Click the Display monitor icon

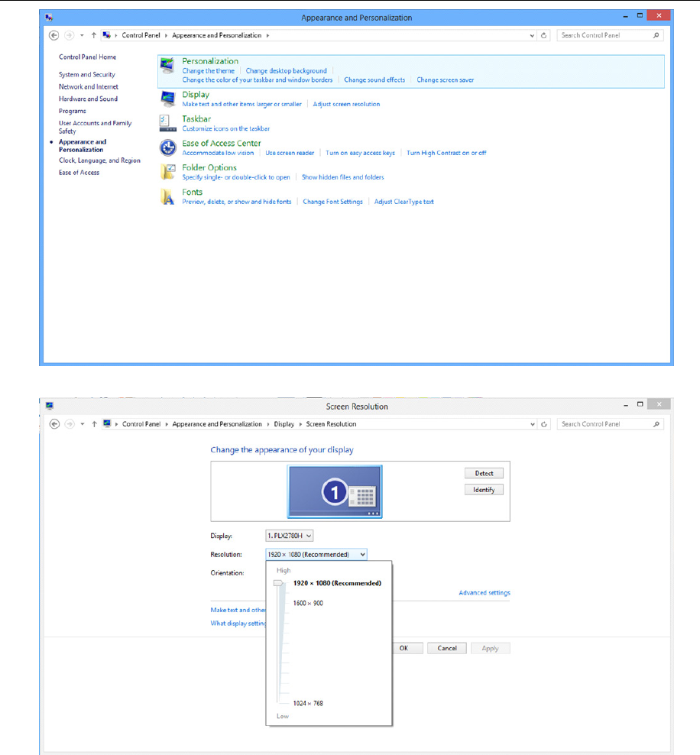[167, 99]
